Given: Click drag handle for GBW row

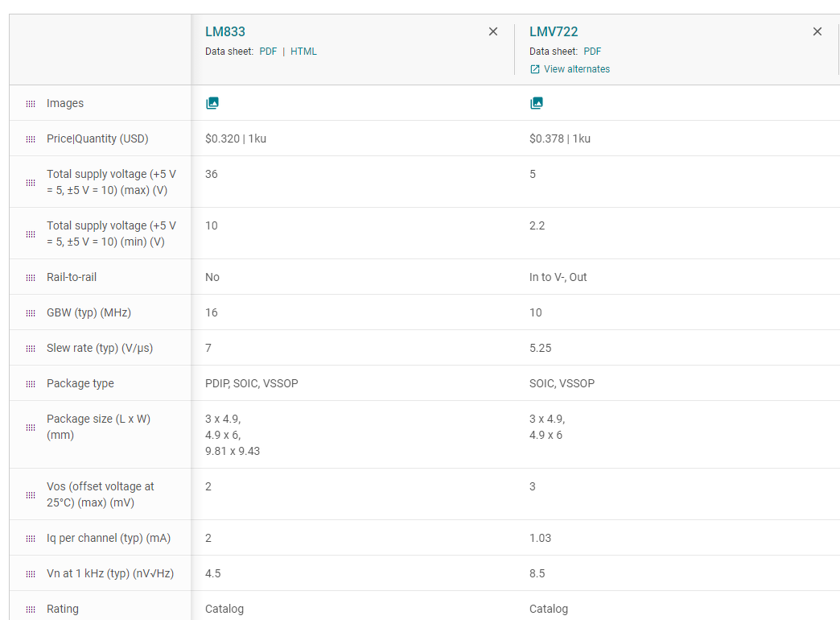Looking at the screenshot, I should [x=31, y=312].
